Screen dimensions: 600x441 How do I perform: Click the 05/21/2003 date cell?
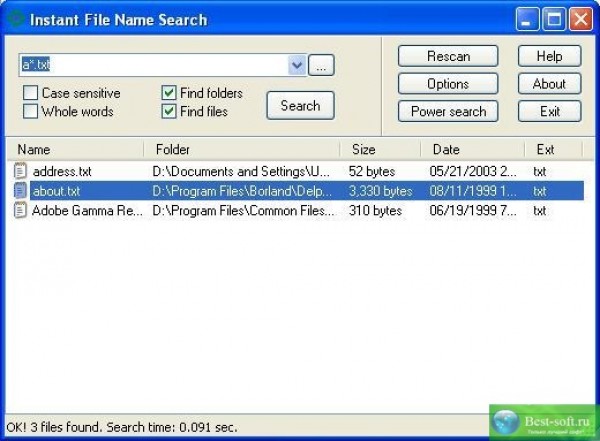coord(473,172)
